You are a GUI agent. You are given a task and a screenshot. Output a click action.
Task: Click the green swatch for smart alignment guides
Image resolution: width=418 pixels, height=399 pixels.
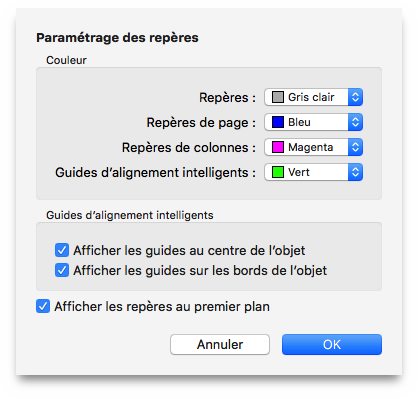pos(278,172)
